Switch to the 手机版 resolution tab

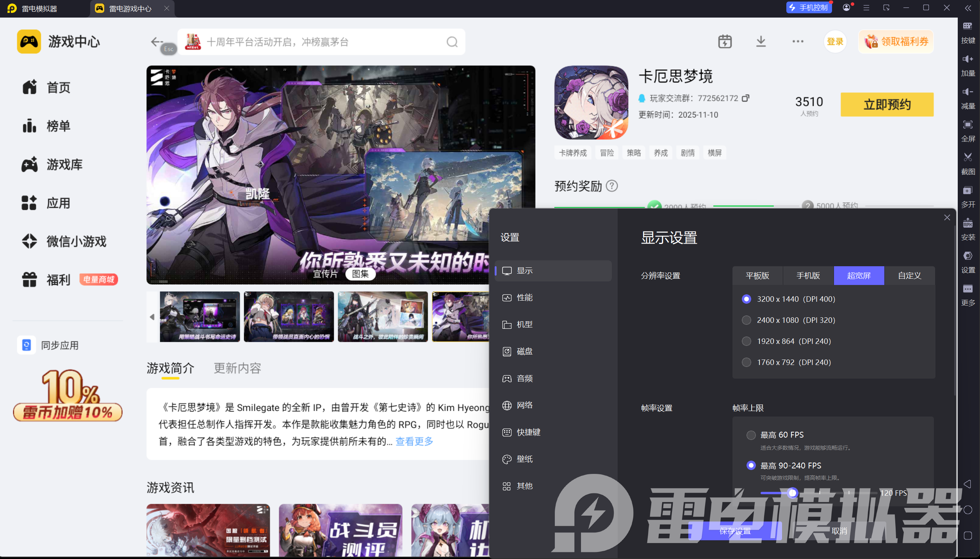pyautogui.click(x=808, y=276)
